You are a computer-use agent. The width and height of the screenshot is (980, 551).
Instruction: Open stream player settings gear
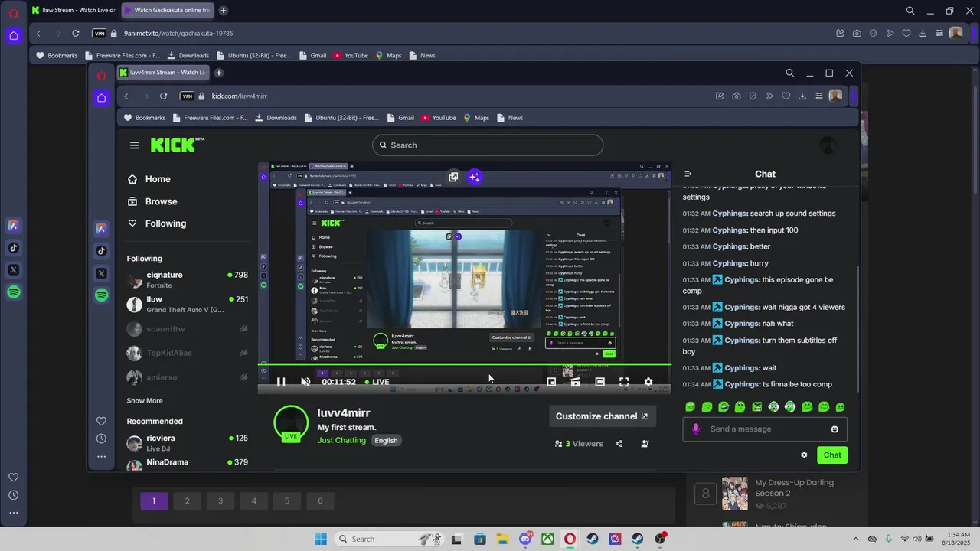pos(648,382)
